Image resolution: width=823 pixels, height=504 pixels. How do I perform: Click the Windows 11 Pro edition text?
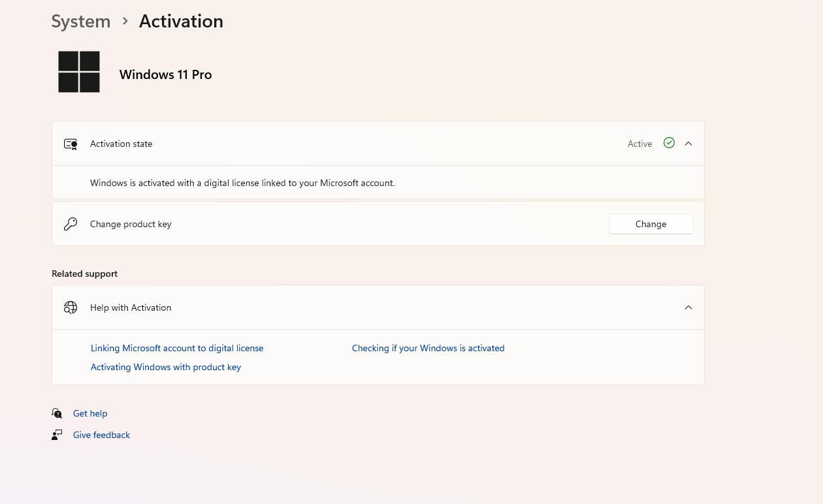[x=166, y=74]
